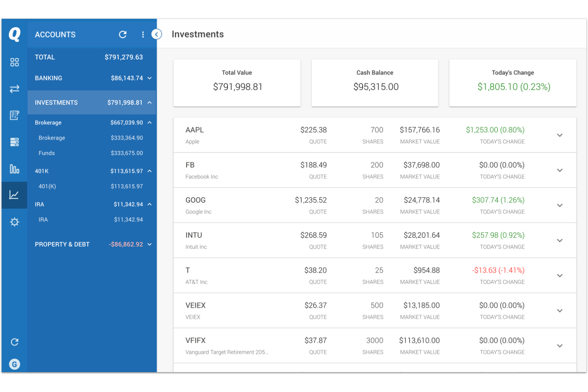
Task: Click the GOOG quote $1,235.52
Action: click(311, 200)
